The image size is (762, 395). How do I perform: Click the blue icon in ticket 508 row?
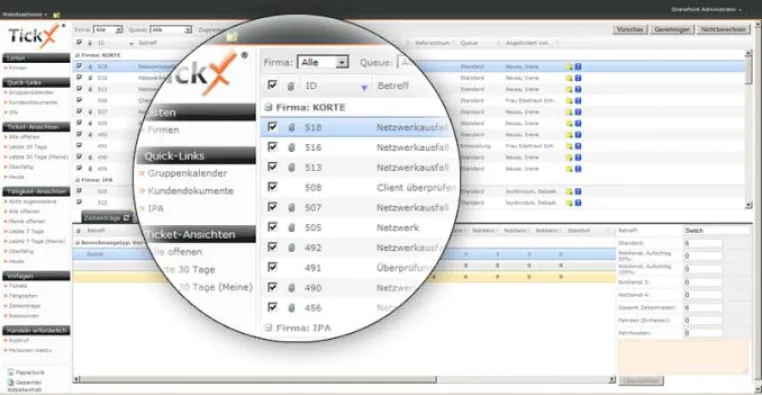[x=578, y=101]
